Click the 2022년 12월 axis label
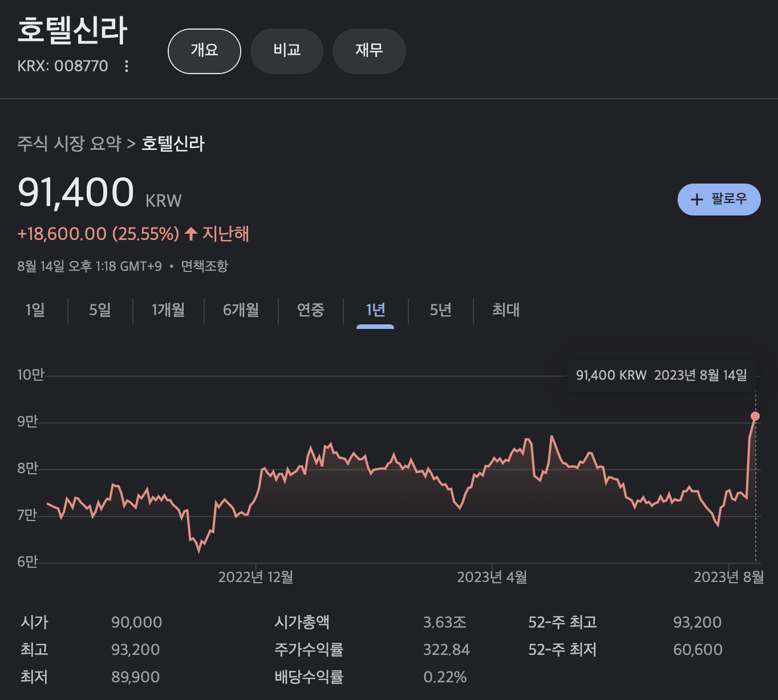This screenshot has width=778, height=700. click(256, 577)
